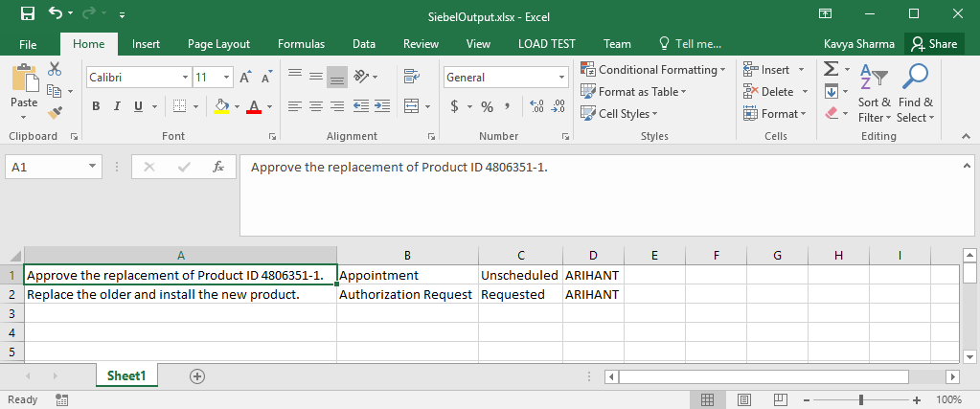Toggle Underline formatting

(x=137, y=106)
